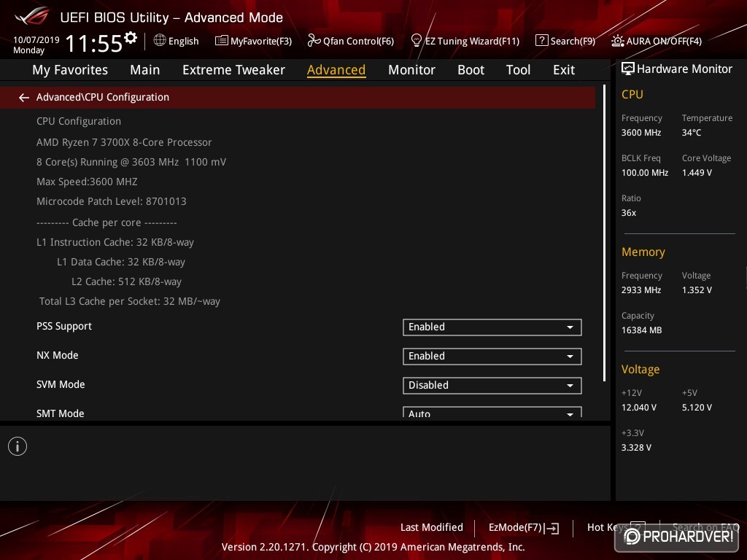Open the Monitor tab
The image size is (747, 560).
[411, 70]
